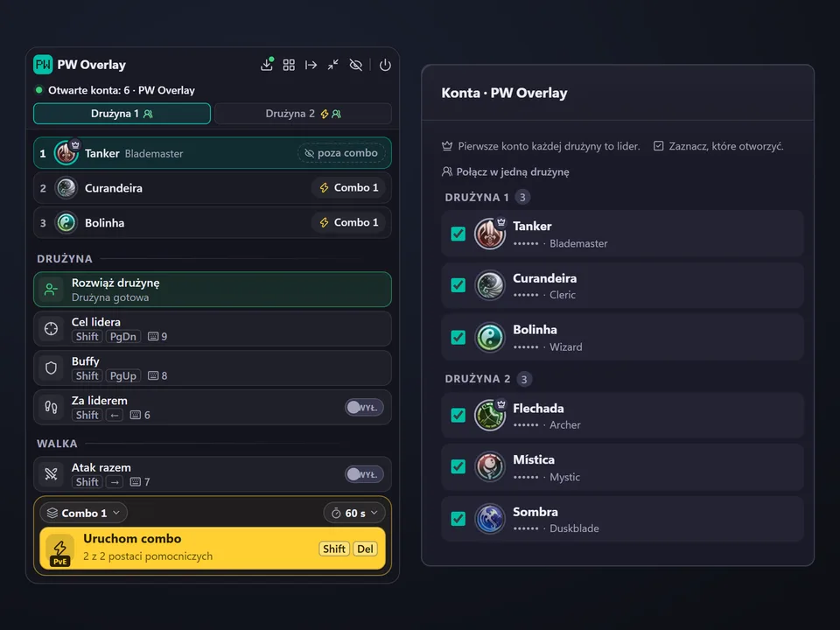
Task: Click Bolinha avatar in team list
Action: [66, 223]
